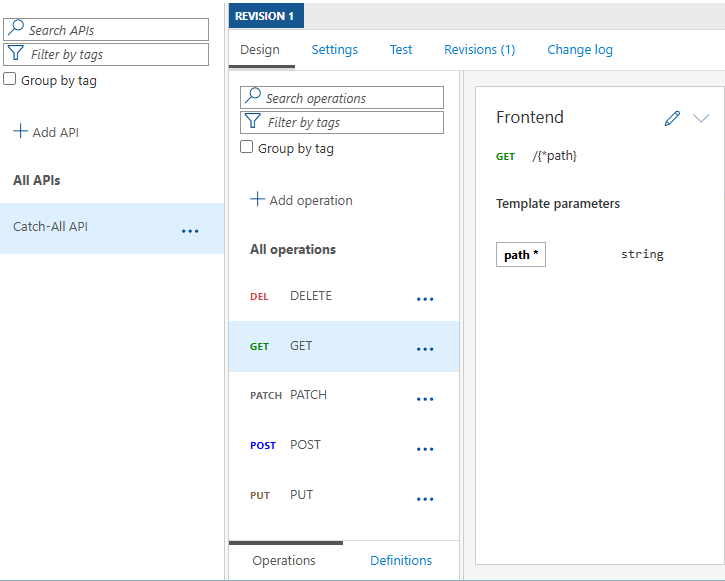Open the ellipsis menu for POST operation
This screenshot has height=581, width=725.
click(425, 449)
